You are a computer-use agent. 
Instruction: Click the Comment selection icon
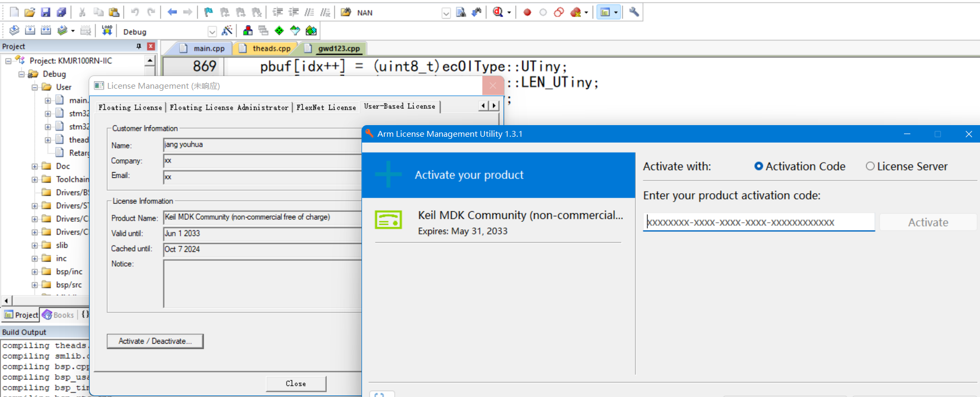[x=309, y=12]
